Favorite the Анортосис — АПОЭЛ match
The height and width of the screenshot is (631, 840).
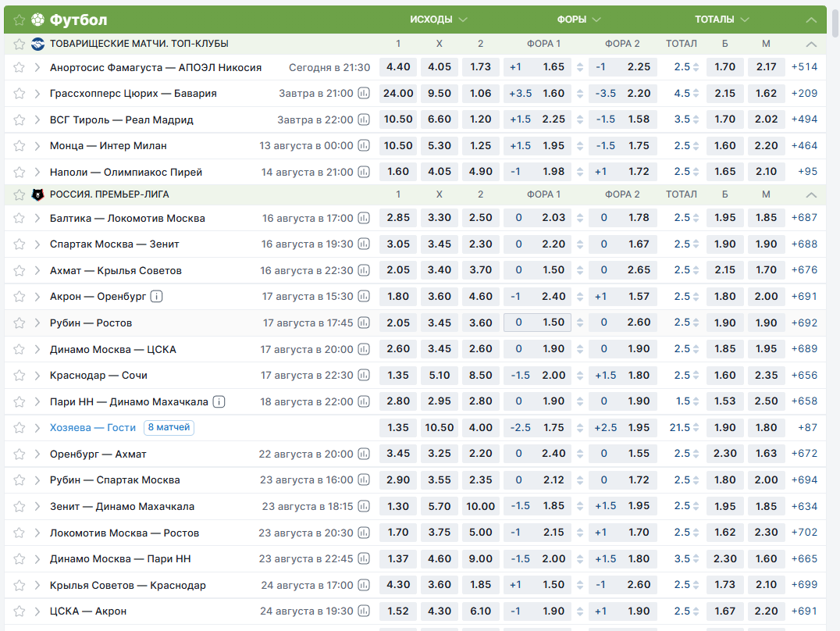pyautogui.click(x=20, y=67)
